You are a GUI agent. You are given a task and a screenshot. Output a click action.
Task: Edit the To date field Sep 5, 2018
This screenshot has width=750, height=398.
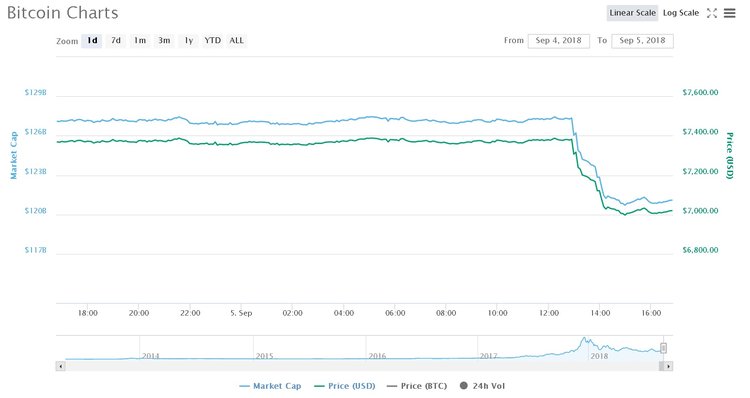pos(642,41)
